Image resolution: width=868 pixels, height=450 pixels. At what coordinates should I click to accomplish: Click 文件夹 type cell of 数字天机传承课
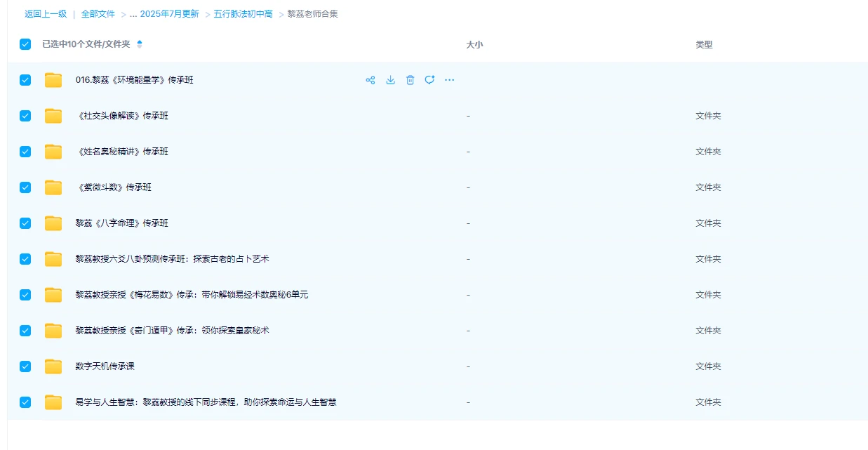pyautogui.click(x=708, y=366)
